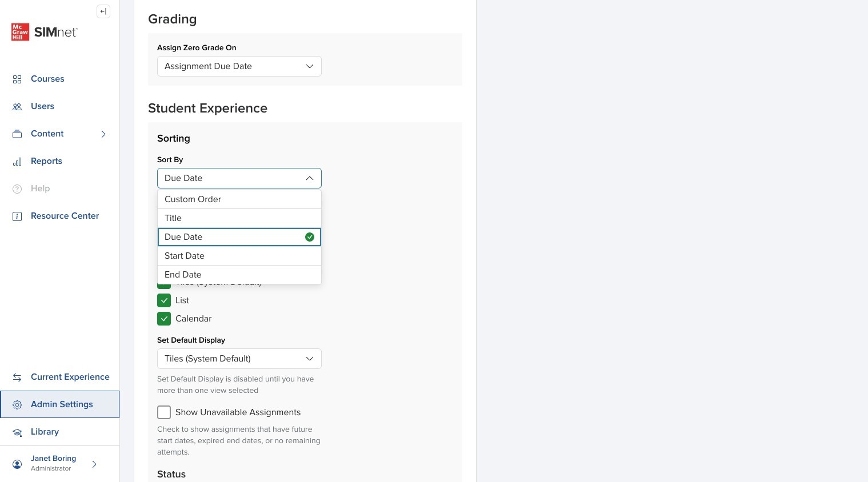Click the green checkmark on Due Date option
This screenshot has height=482, width=868.
click(310, 237)
